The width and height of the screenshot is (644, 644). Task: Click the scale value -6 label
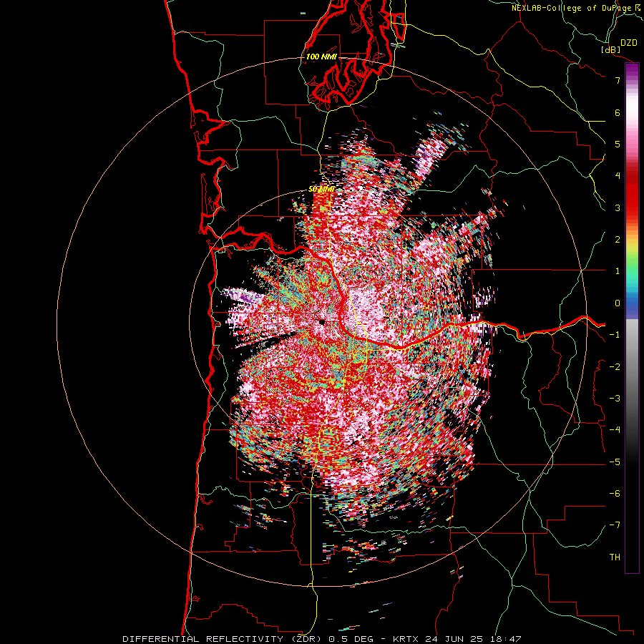coord(615,493)
